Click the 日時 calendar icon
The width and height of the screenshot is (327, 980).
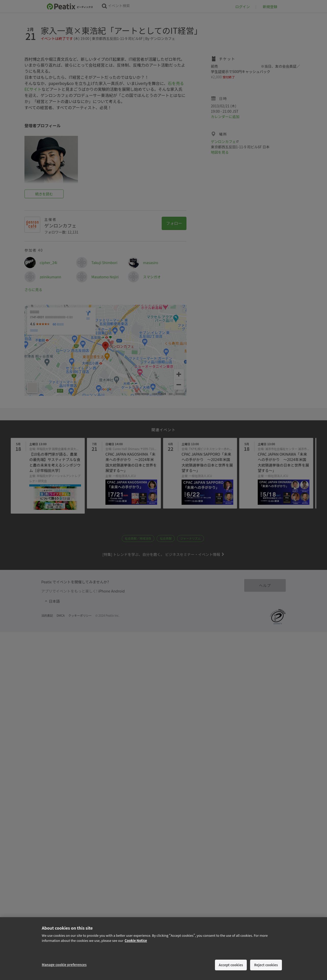pos(214,98)
